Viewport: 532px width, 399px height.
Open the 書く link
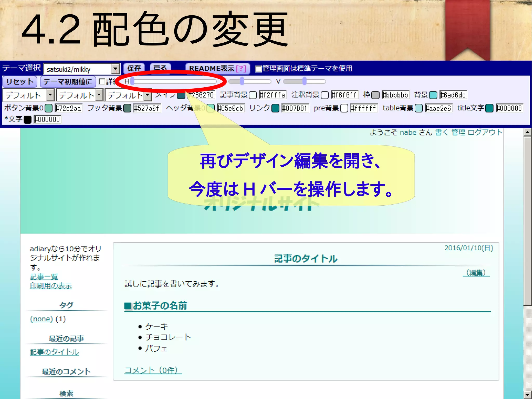coord(442,133)
